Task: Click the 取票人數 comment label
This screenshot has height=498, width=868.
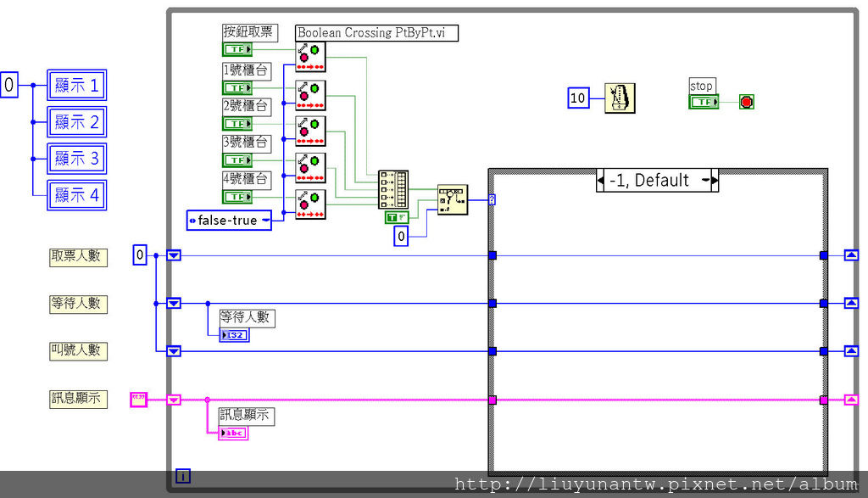Action: [x=77, y=256]
